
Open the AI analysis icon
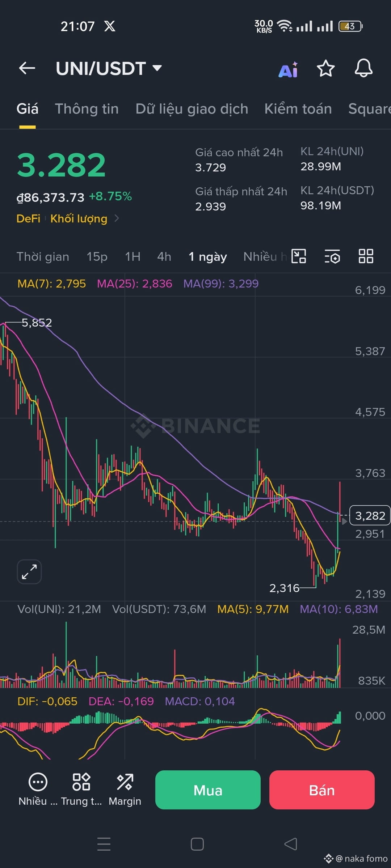tap(288, 69)
